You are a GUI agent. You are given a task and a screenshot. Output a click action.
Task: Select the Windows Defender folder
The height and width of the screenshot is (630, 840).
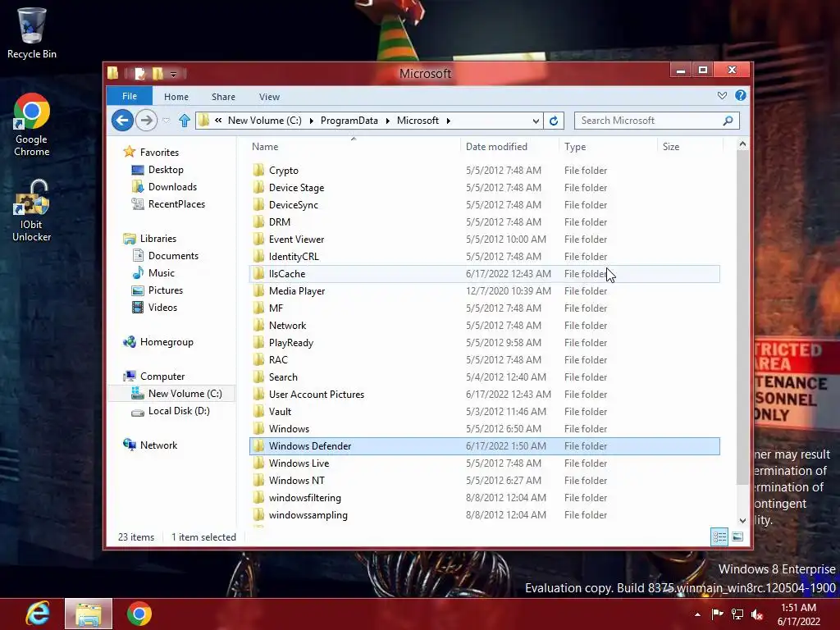pos(484,446)
